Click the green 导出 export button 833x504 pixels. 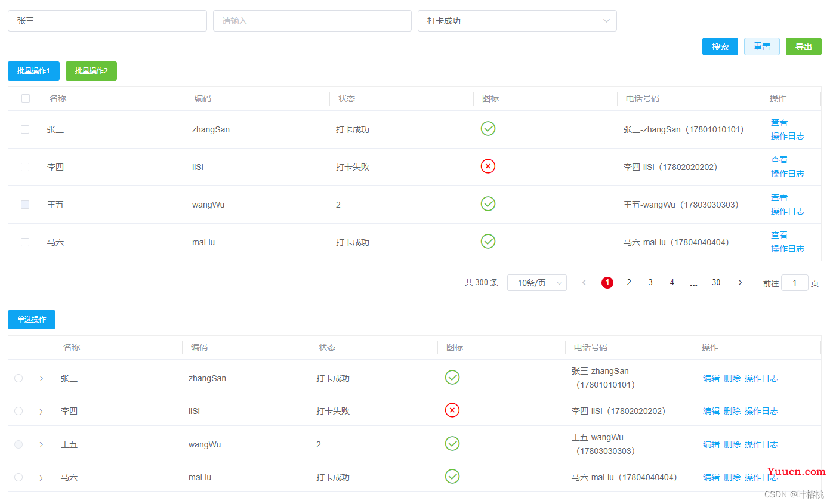click(x=804, y=47)
